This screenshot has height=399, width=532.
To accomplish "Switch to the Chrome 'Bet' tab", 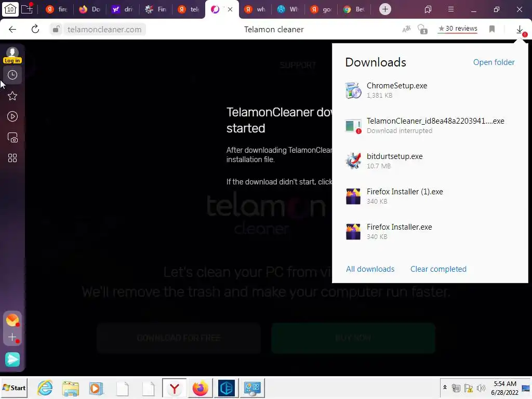I will pos(353,9).
